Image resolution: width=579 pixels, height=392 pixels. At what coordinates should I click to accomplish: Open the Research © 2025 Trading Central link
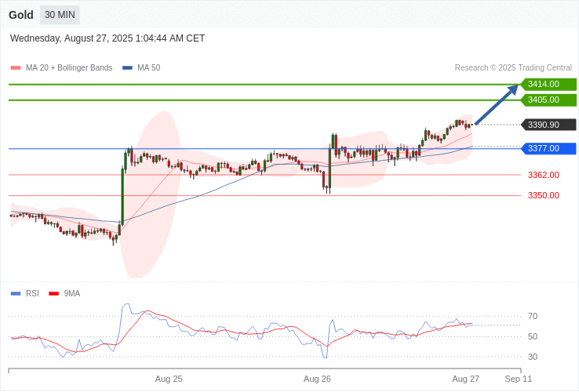pos(513,68)
